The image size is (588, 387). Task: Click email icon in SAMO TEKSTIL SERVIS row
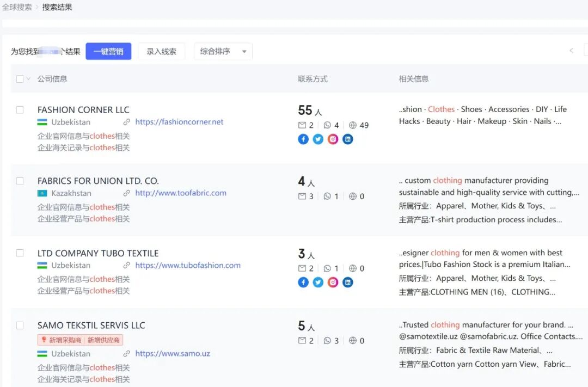(x=302, y=341)
